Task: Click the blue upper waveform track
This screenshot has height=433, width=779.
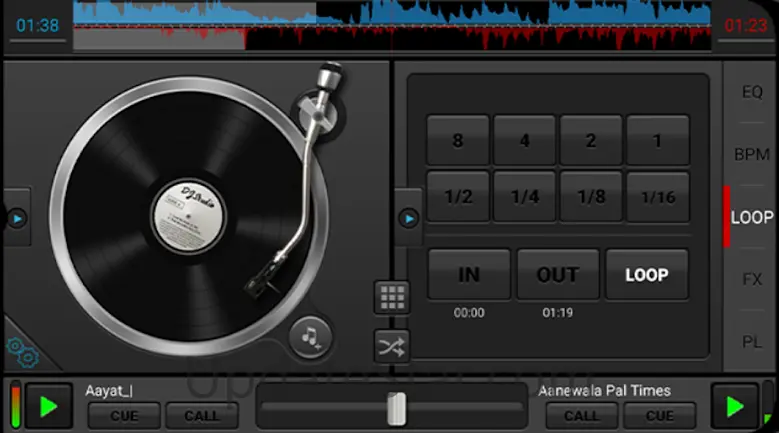Action: pyautogui.click(x=392, y=12)
